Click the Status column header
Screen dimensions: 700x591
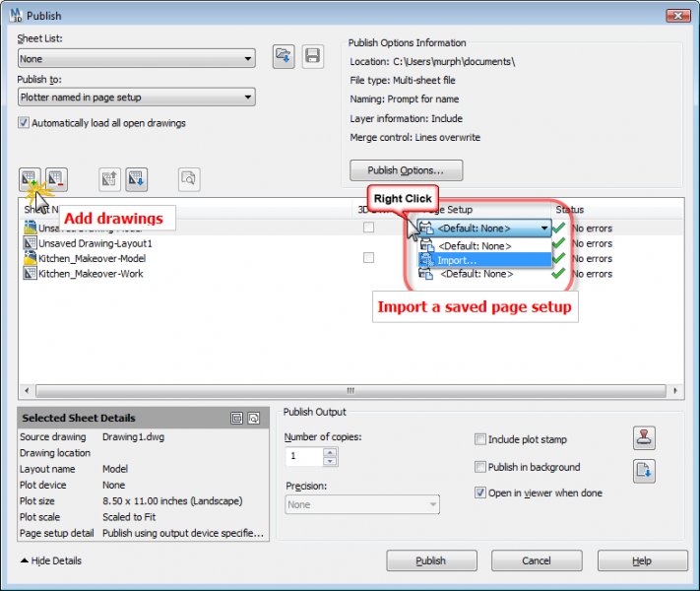click(x=570, y=210)
